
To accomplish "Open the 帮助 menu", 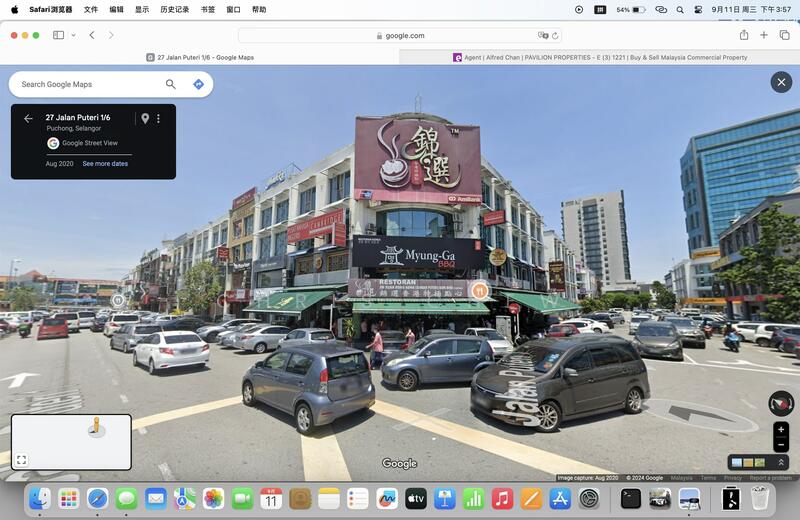I will click(259, 9).
